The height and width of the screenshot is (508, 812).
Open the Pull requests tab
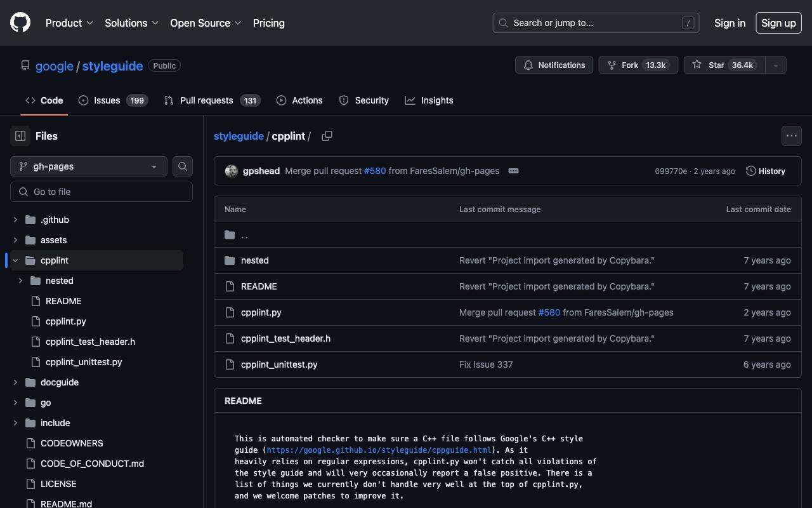click(x=212, y=100)
